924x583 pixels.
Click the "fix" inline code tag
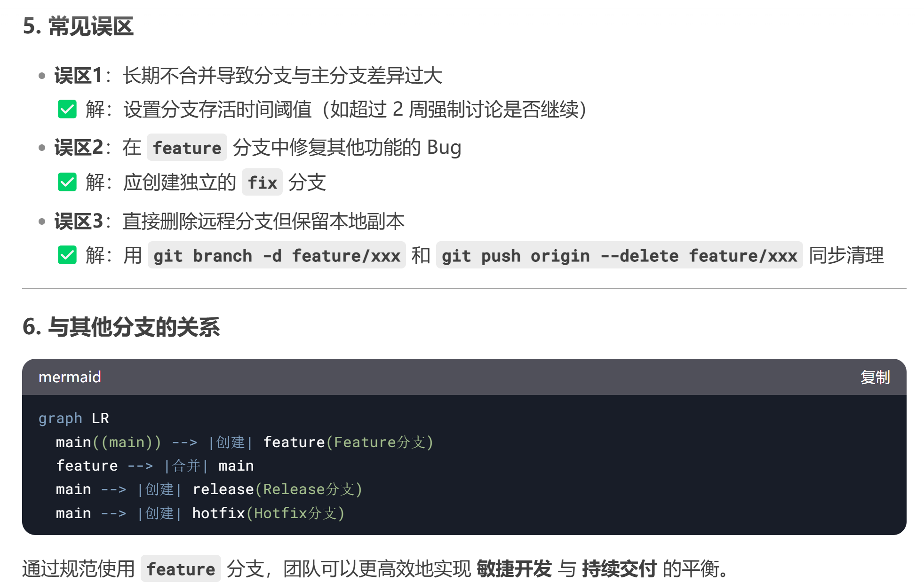click(x=262, y=182)
